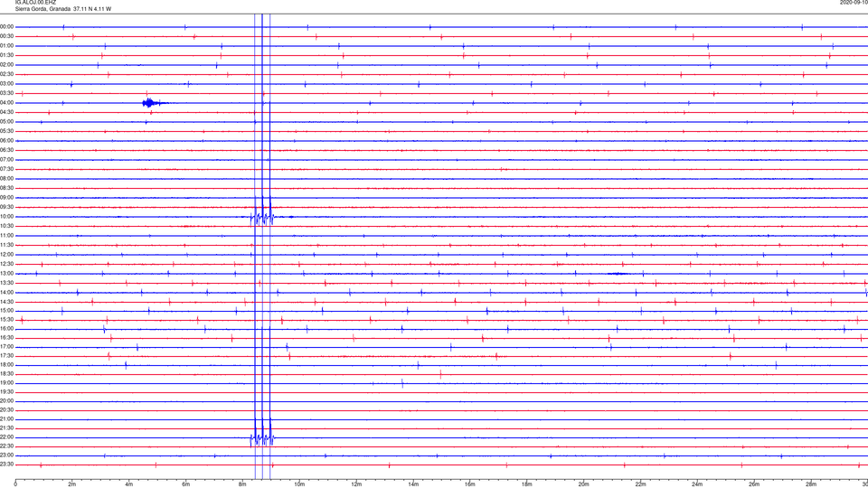The width and height of the screenshot is (868, 488).
Task: Click the 14m tick on time axis
Action: click(x=413, y=484)
